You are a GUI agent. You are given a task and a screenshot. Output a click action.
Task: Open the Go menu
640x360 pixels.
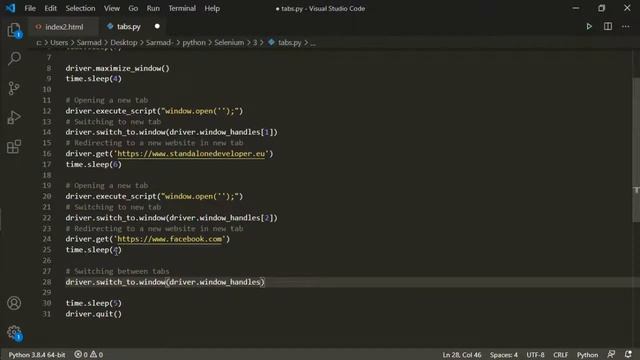pos(133,8)
